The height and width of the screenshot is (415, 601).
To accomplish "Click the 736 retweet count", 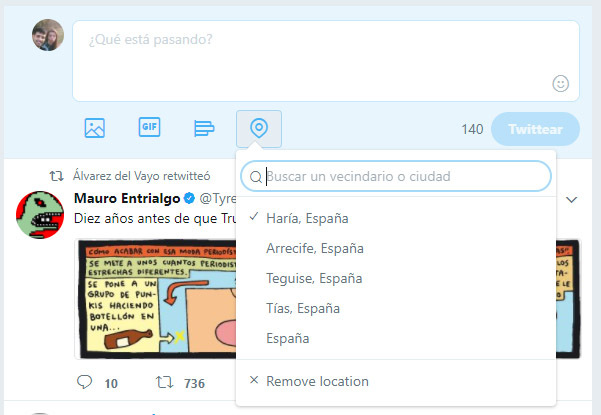I will coord(194,383).
